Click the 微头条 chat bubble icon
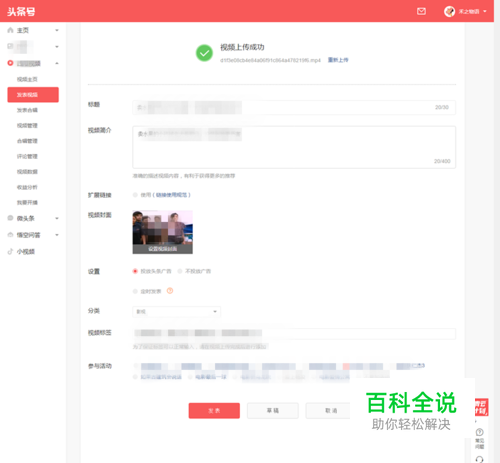Image resolution: width=500 pixels, height=463 pixels. (x=10, y=218)
